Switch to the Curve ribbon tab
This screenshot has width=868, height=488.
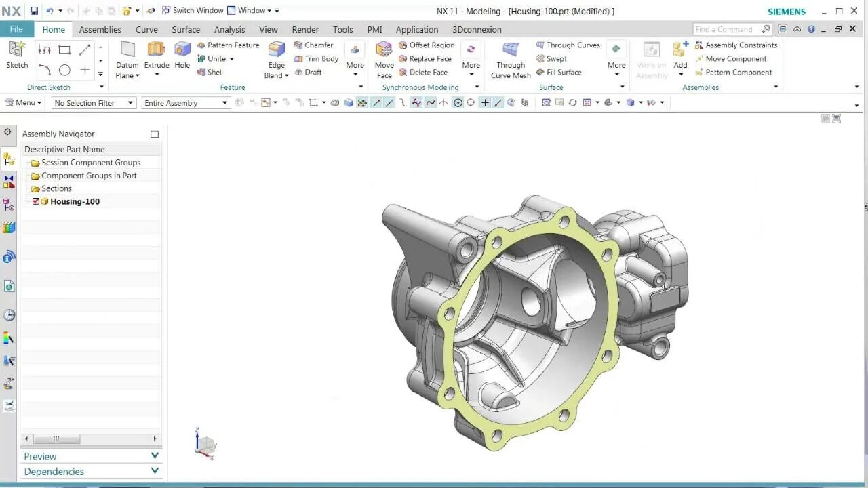point(146,29)
